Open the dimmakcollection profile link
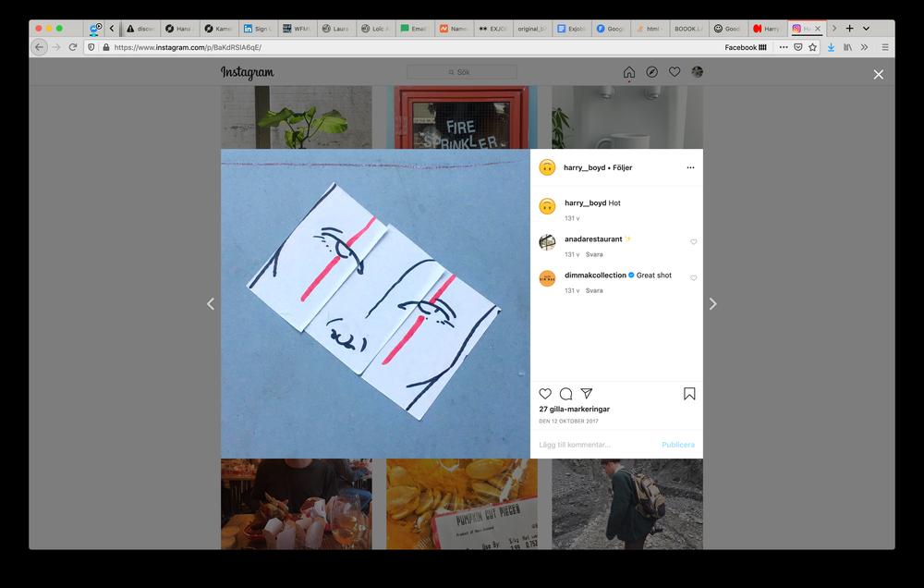Image resolution: width=924 pixels, height=588 pixels. (x=595, y=275)
